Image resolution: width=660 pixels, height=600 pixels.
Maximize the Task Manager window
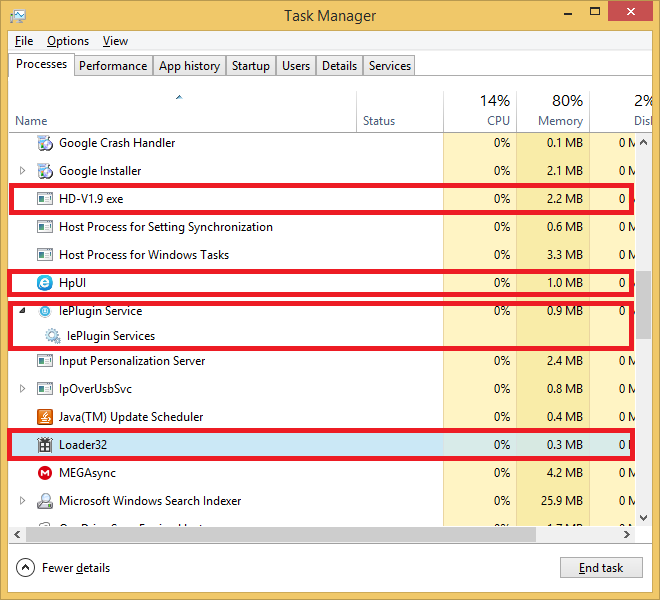pos(595,12)
